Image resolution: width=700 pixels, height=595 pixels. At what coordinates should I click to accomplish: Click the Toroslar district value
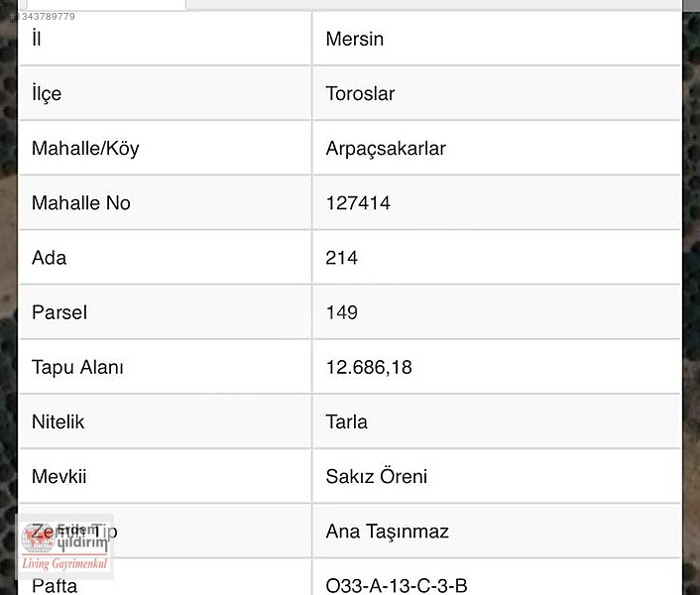pyautogui.click(x=360, y=94)
